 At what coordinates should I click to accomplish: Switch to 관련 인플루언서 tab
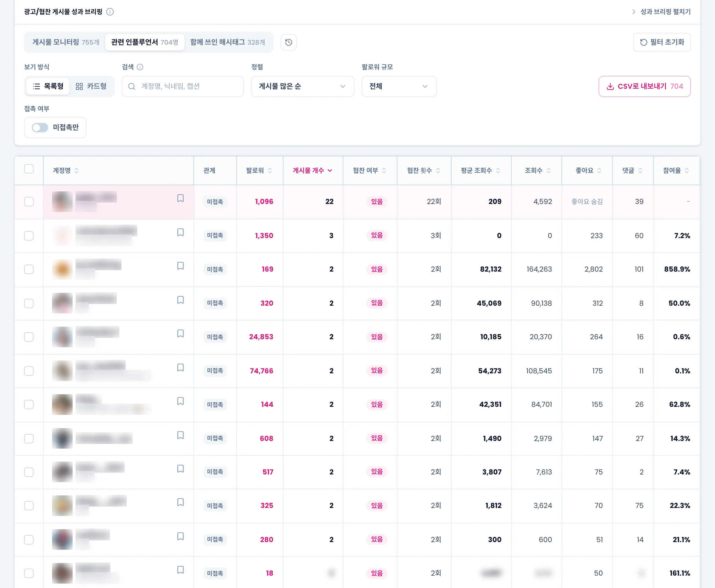click(x=145, y=42)
